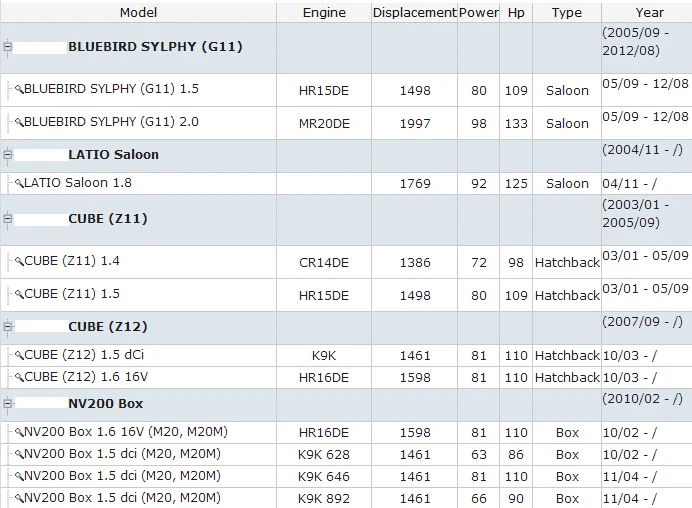Click Hp value 133
Screen dimensions: 692x508
point(516,124)
